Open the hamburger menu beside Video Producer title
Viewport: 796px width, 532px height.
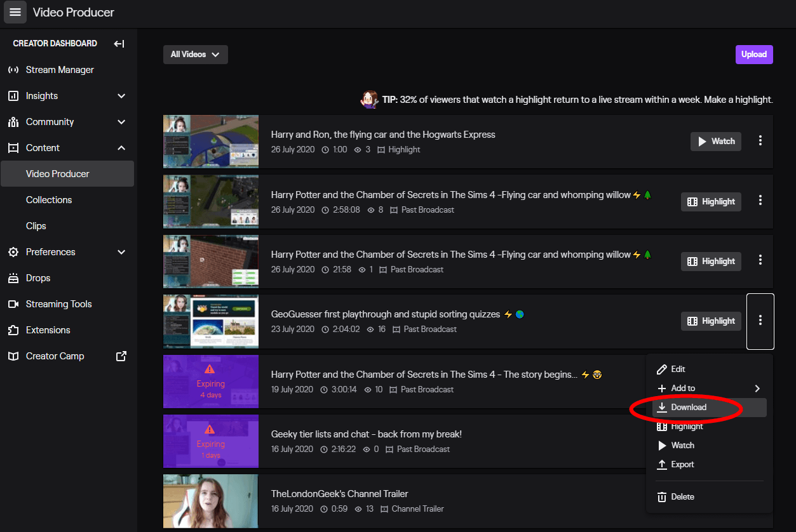pos(15,12)
